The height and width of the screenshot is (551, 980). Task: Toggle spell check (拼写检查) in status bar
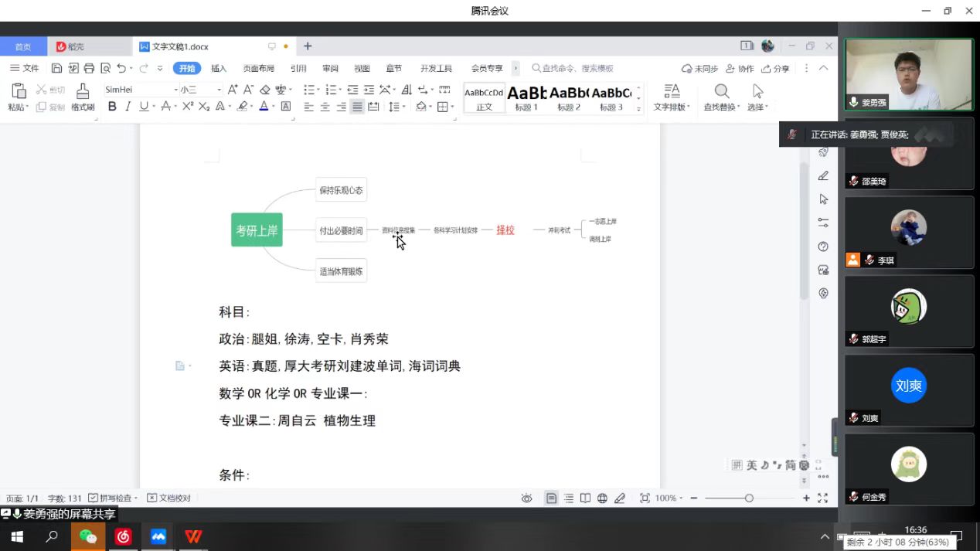[x=113, y=498]
